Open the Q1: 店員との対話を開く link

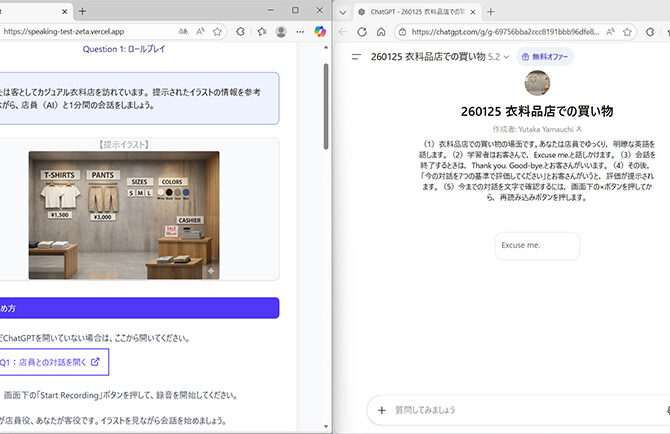(x=53, y=362)
